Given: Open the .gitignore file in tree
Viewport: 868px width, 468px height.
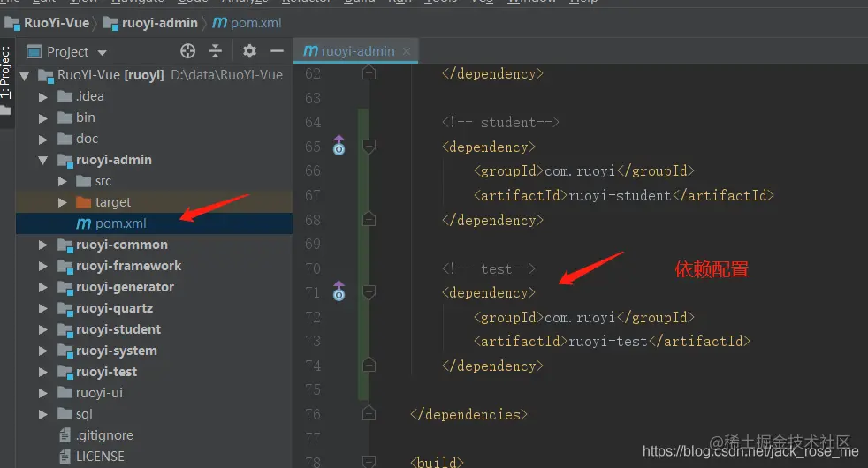Looking at the screenshot, I should coord(104,435).
